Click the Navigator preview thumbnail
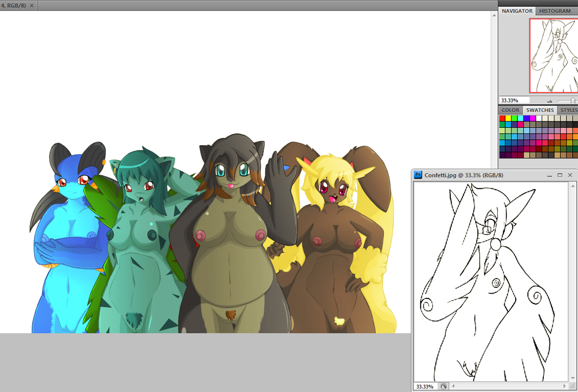578x392 pixels. (554, 55)
